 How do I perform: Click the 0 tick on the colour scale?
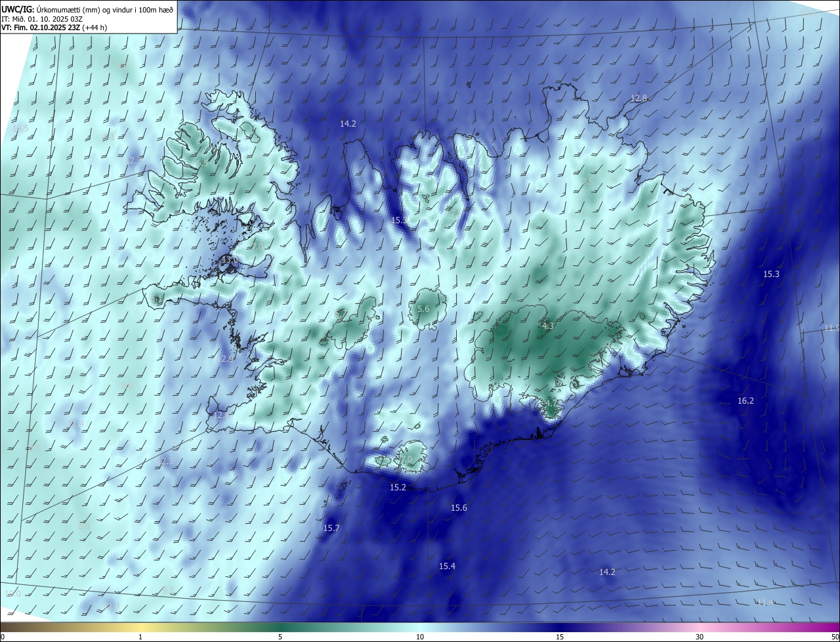tap(3, 637)
